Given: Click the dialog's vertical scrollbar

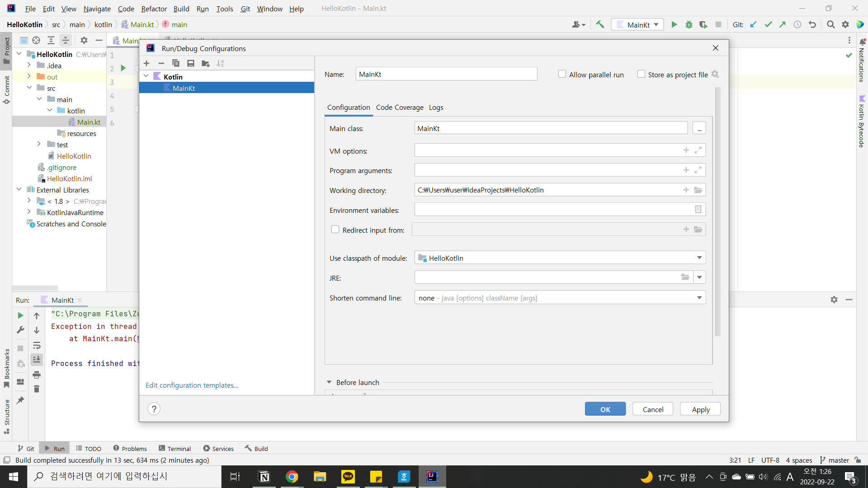Looking at the screenshot, I should pos(718,212).
